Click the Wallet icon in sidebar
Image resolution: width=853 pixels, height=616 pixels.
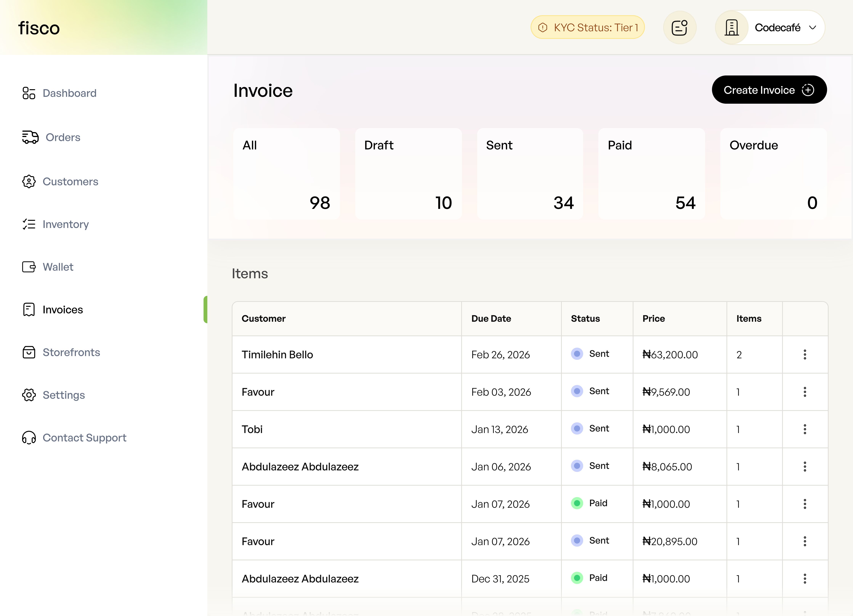coord(29,267)
